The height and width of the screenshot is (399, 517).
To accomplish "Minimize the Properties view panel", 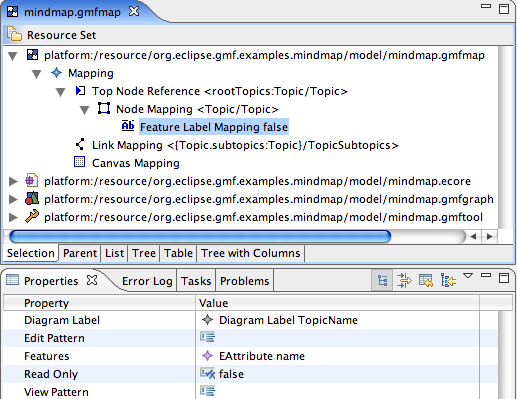I will [x=486, y=275].
